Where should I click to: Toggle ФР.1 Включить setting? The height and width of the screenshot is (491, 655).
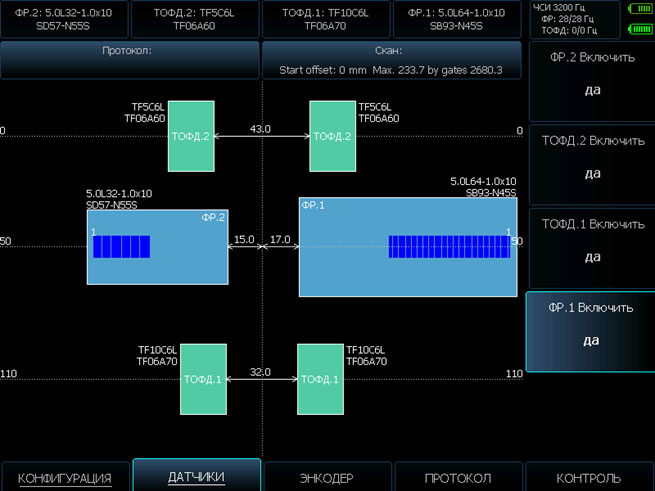coord(590,325)
